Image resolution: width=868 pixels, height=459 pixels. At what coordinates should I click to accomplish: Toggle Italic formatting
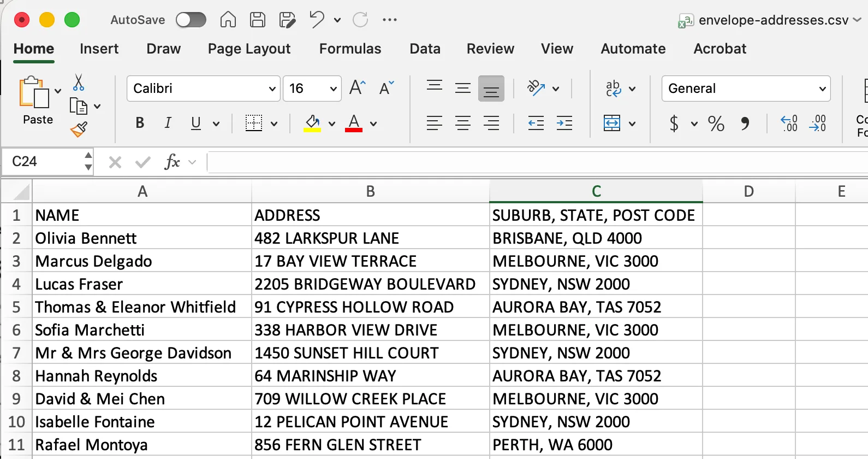[x=168, y=123]
